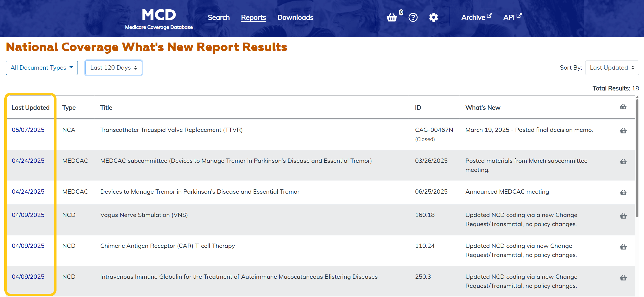Add Intravenous Immune Globulin row to basket

point(623,278)
